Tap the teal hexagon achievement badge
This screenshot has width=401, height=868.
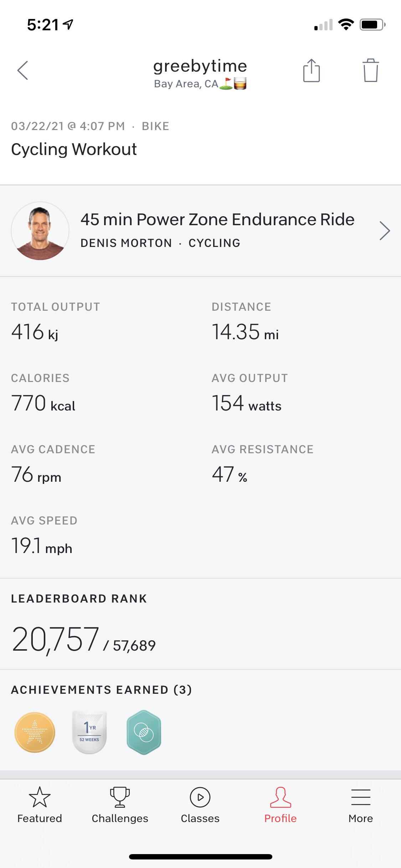click(144, 732)
